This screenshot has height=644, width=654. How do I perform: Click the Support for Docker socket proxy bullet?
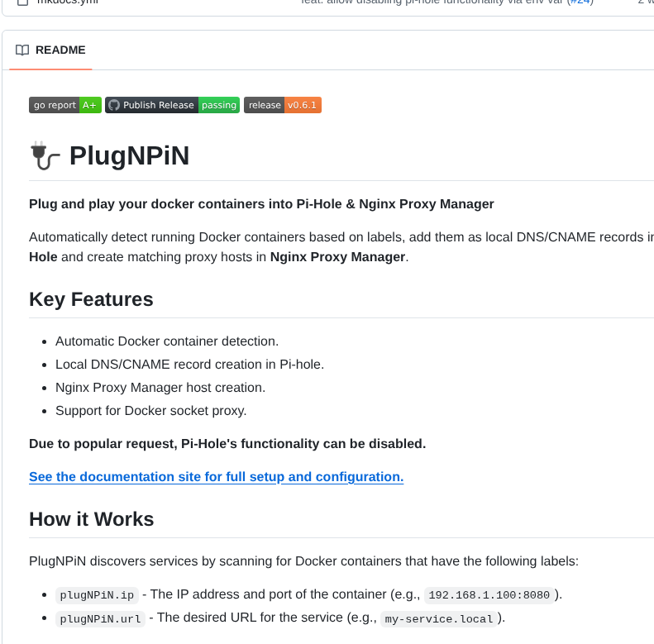point(151,410)
